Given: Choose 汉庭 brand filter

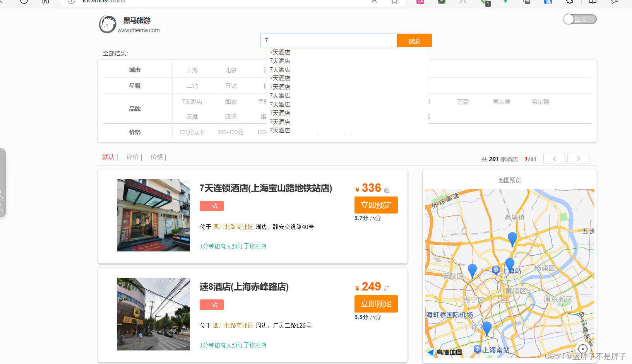Looking at the screenshot, I should pyautogui.click(x=192, y=116).
